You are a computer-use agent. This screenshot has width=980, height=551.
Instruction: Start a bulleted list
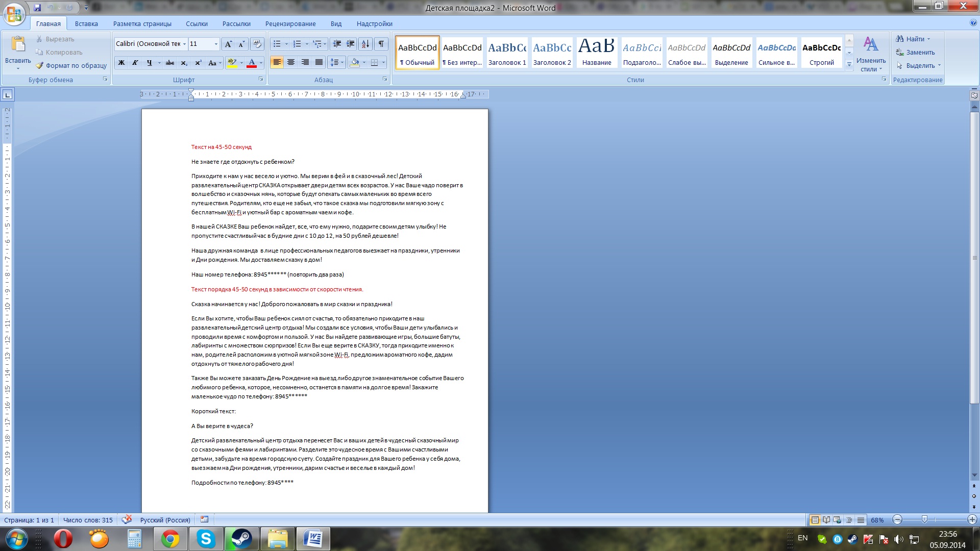[x=277, y=44]
